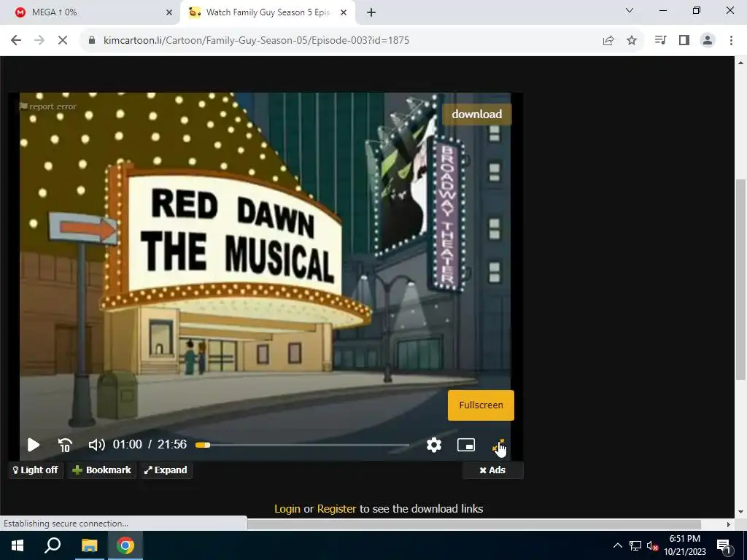Image resolution: width=747 pixels, height=560 pixels.
Task: Open network status tray icon
Action: tap(635, 545)
